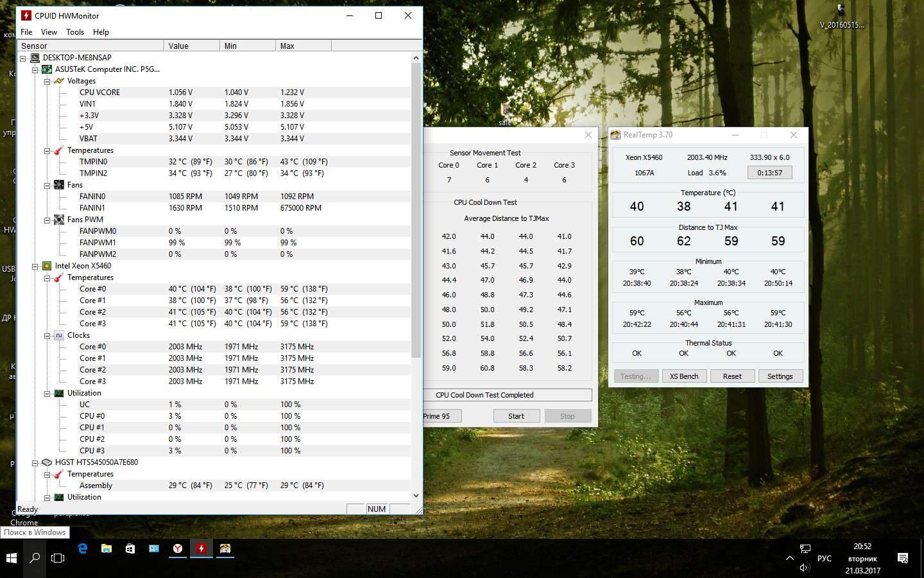Open the Windows Store taskbar icon
924x578 pixels.
point(130,548)
